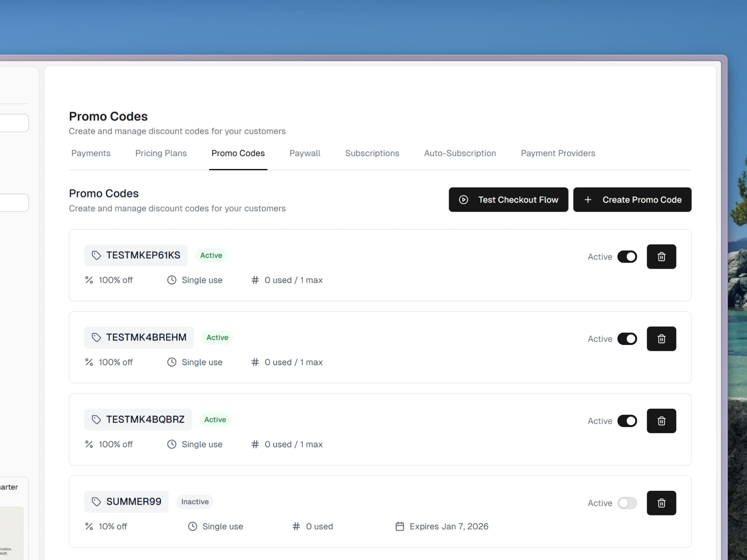The width and height of the screenshot is (747, 560).
Task: Delete SUMMER99 using its trash icon
Action: (661, 503)
